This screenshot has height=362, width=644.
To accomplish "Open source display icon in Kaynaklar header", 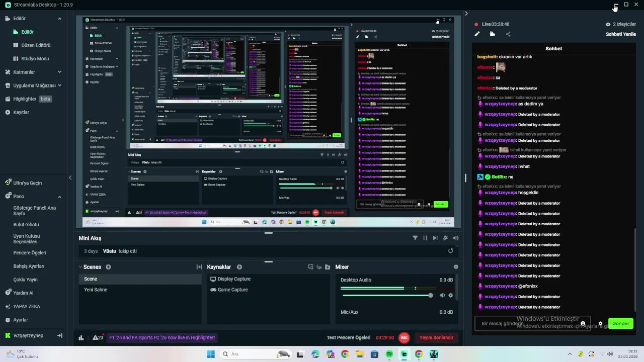I will point(310,267).
